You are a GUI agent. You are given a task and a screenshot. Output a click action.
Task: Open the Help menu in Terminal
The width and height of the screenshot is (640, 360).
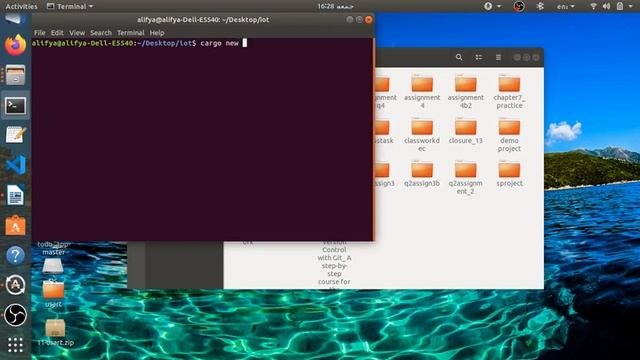point(157,33)
